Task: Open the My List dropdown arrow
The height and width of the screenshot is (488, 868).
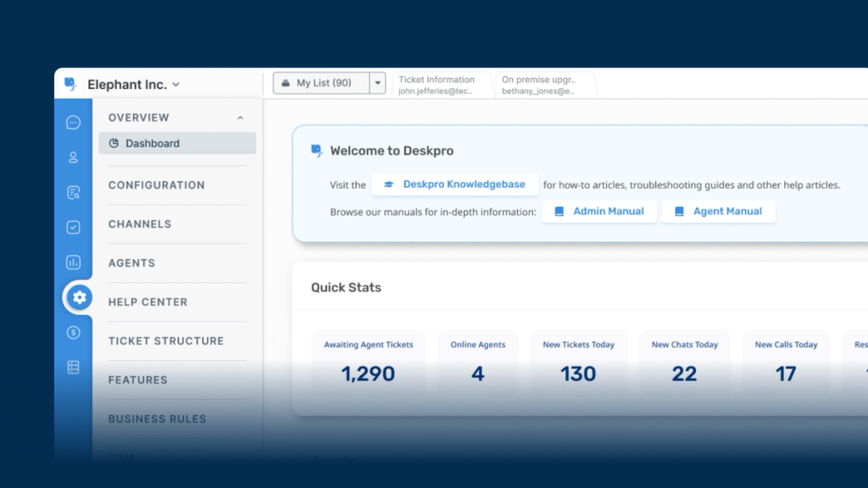Action: [377, 83]
